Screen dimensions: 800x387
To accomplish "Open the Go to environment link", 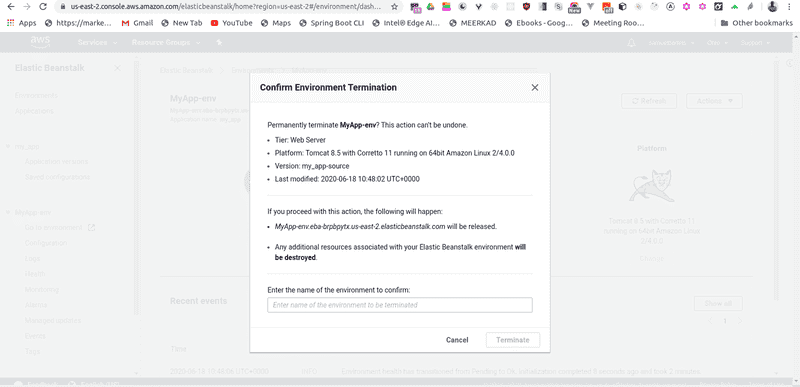I will [60, 227].
